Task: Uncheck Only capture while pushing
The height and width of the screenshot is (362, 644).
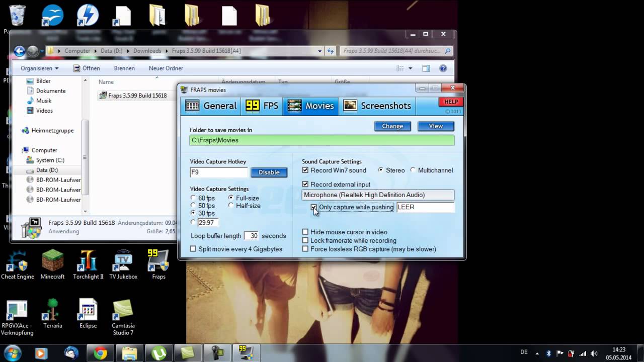Action: tap(313, 207)
